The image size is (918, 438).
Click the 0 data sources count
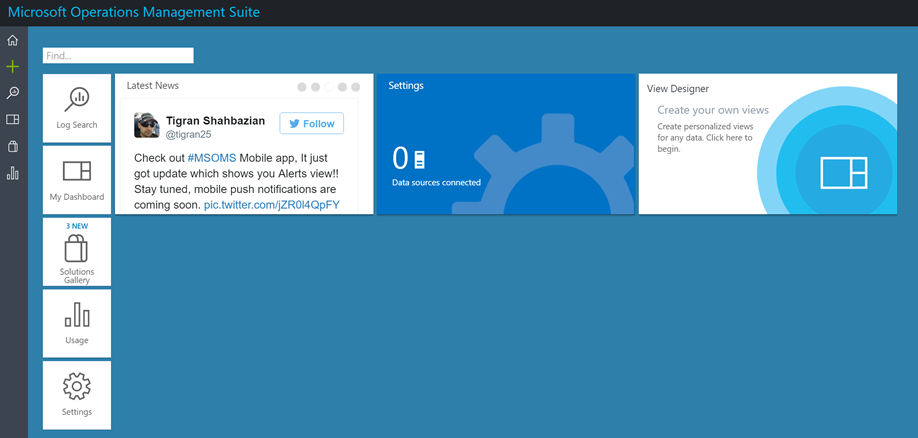(x=400, y=159)
